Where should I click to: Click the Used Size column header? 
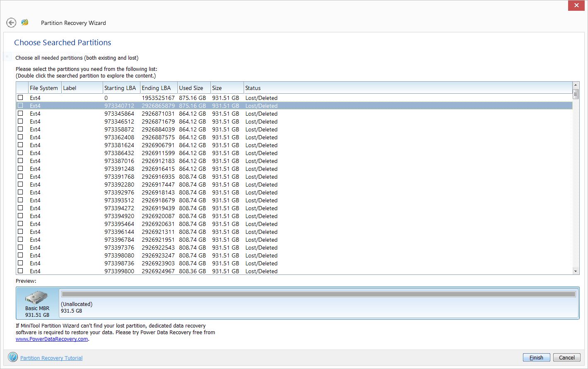click(191, 88)
